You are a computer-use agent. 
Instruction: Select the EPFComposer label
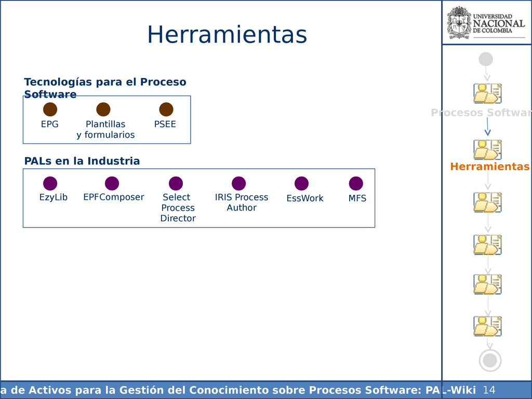click(x=114, y=197)
